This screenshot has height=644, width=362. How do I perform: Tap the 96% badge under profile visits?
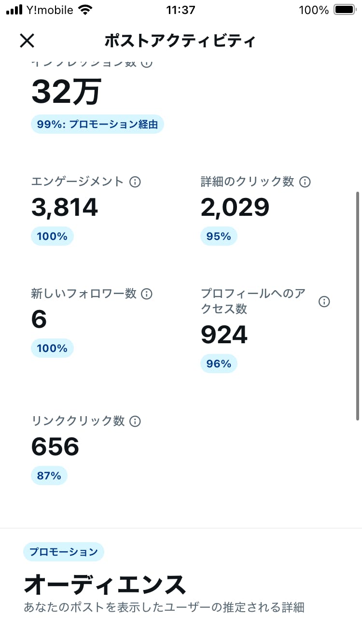[x=219, y=364]
